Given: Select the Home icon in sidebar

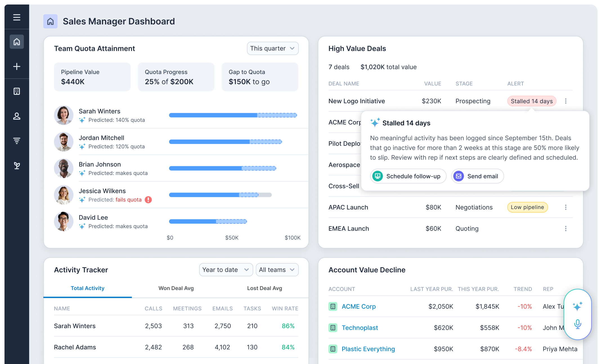Looking at the screenshot, I should tap(17, 42).
